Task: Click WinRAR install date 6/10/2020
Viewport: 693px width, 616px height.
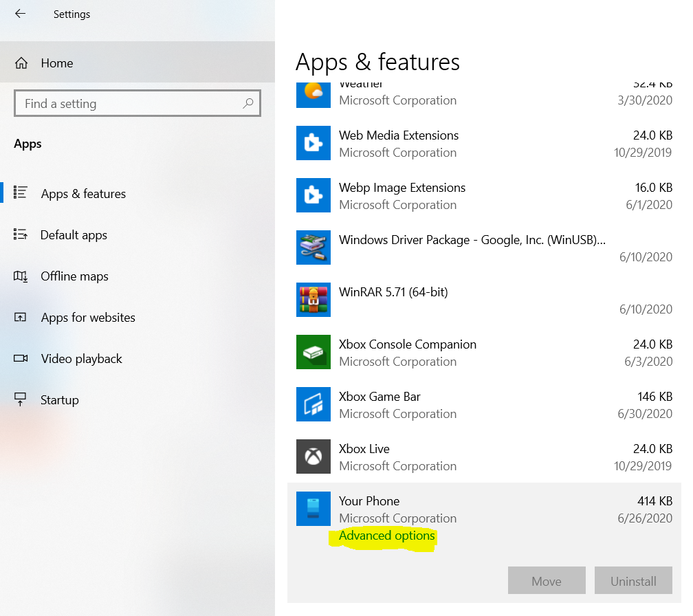Action: [646, 309]
